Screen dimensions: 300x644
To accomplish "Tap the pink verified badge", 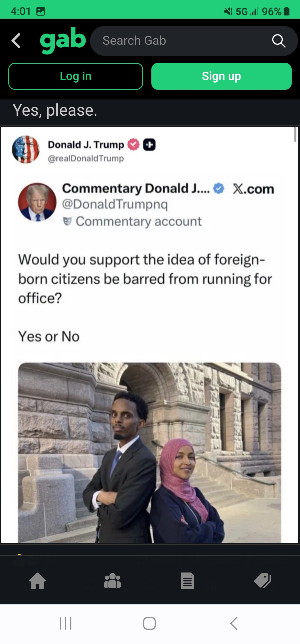I will (x=133, y=145).
